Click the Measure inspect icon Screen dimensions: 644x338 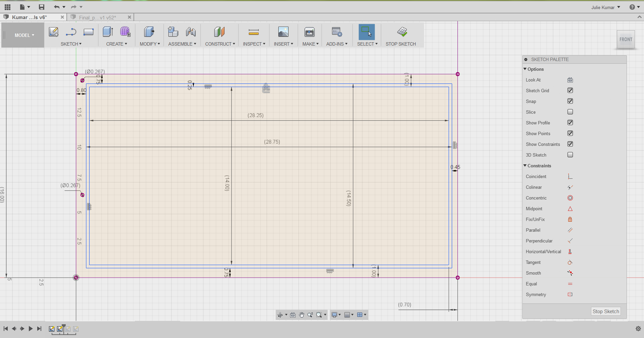[254, 32]
